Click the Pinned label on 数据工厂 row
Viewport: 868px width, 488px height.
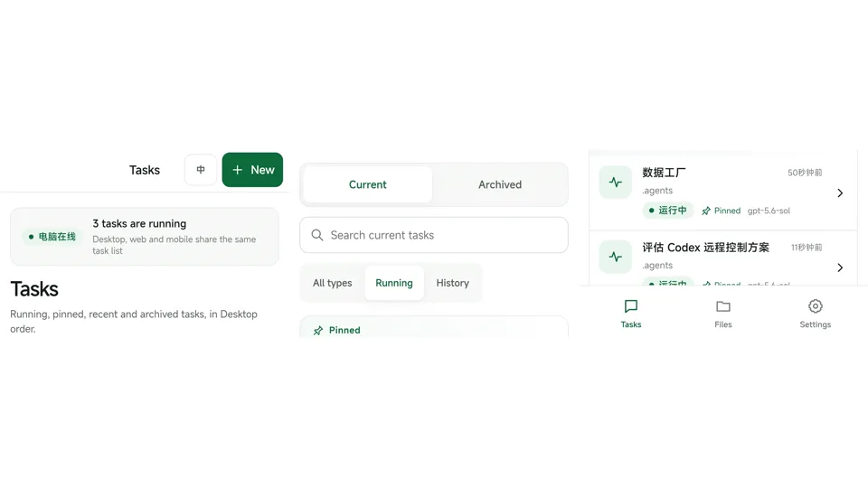[x=727, y=211]
